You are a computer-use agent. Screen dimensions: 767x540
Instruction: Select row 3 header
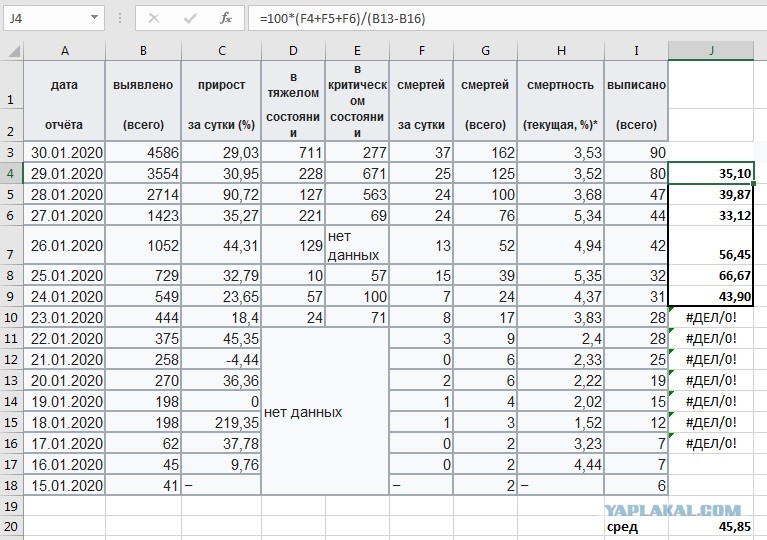(x=11, y=153)
